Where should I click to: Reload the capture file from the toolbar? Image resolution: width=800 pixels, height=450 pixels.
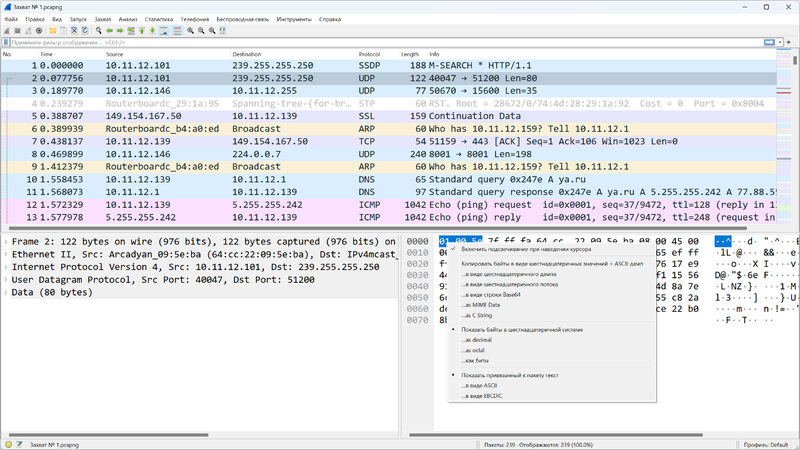(x=85, y=31)
